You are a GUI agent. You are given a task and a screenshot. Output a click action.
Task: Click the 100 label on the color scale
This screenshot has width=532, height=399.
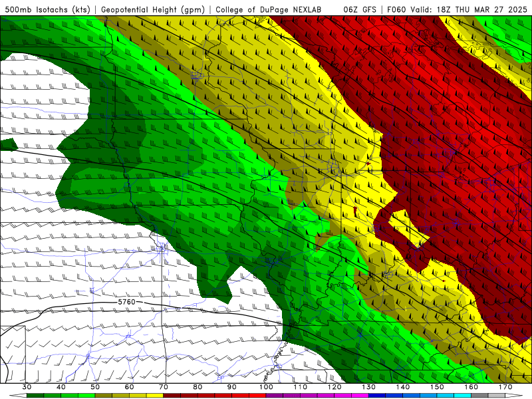coord(266,387)
